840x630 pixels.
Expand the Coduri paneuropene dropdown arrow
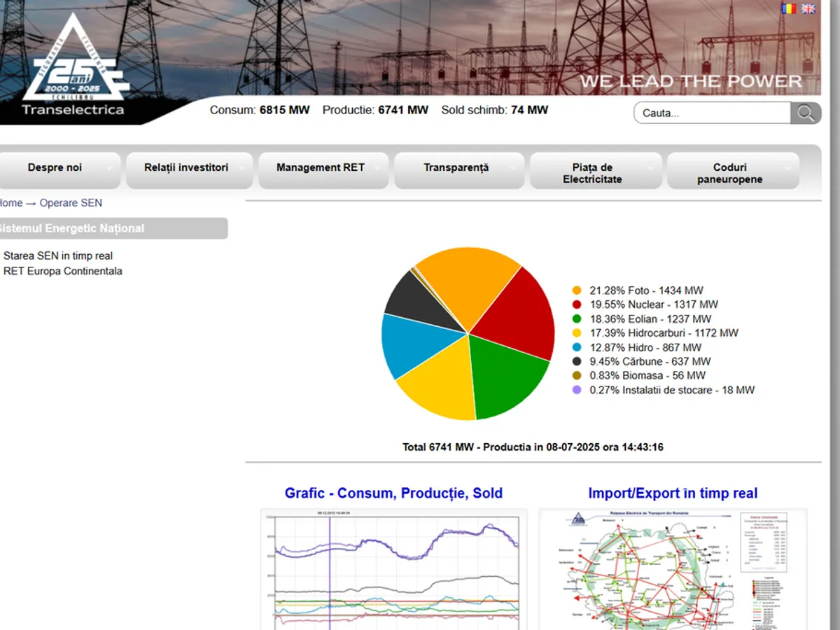click(x=789, y=168)
